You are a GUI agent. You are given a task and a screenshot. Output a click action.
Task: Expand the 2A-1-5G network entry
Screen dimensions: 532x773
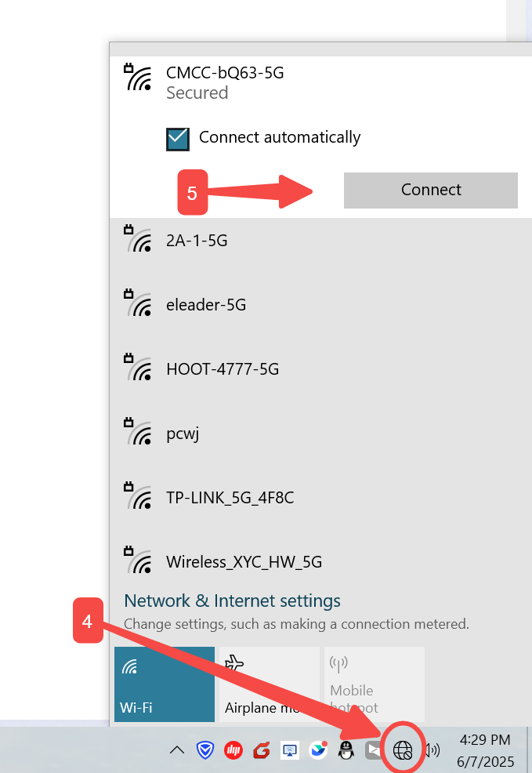tap(313, 241)
